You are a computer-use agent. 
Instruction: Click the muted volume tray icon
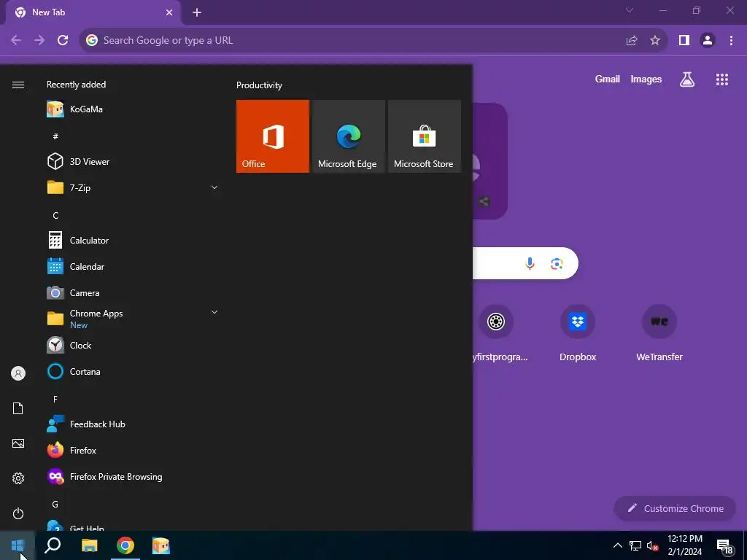pos(652,545)
